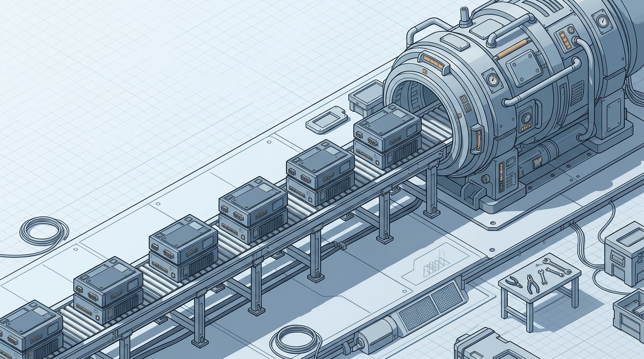Select the cylindrical motor beside the grille
Screen dimensions: 644x359
375,335
